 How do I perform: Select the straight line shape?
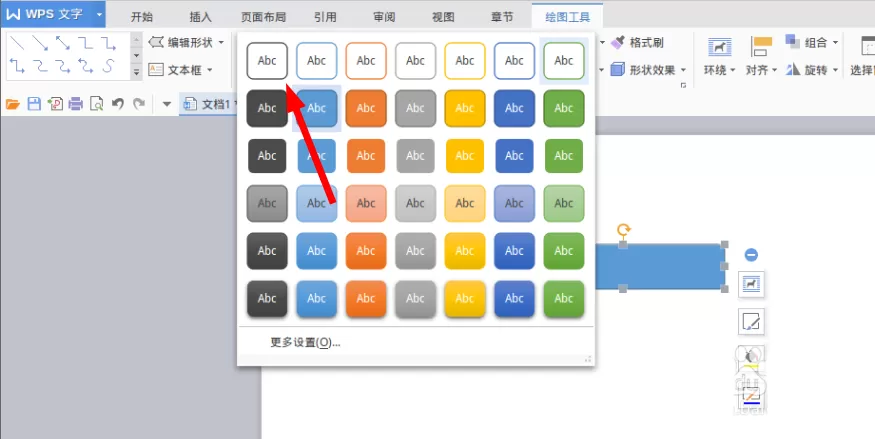tap(17, 43)
